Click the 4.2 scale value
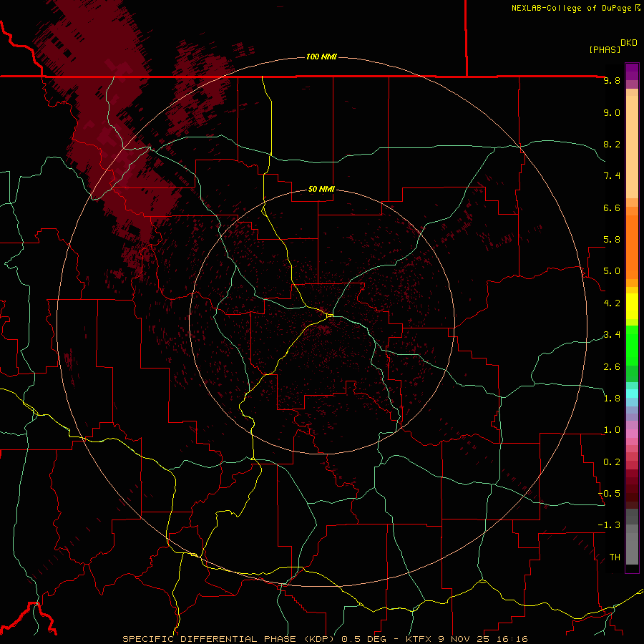The image size is (644, 644). 612,303
